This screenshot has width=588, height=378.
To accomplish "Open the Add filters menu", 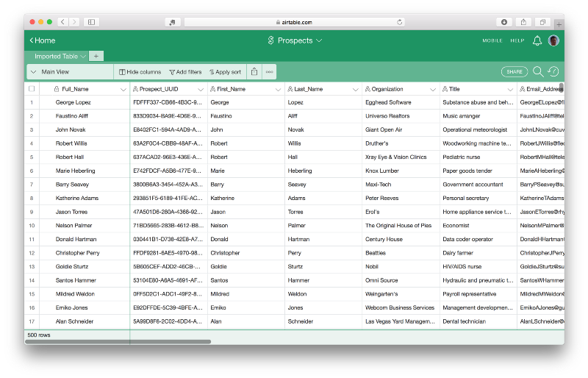I will click(x=185, y=71).
